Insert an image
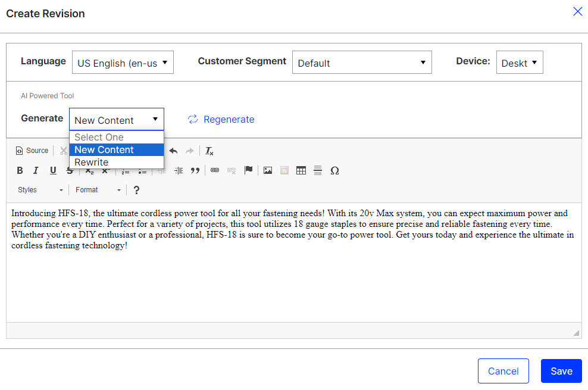This screenshot has width=588, height=390. click(268, 171)
